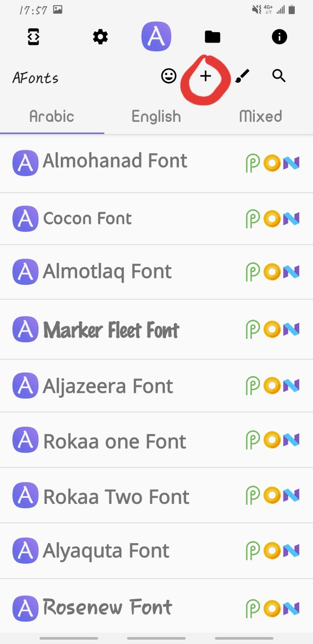Tap the smiley emoji icon
Image resolution: width=313 pixels, height=644 pixels.
pos(169,76)
